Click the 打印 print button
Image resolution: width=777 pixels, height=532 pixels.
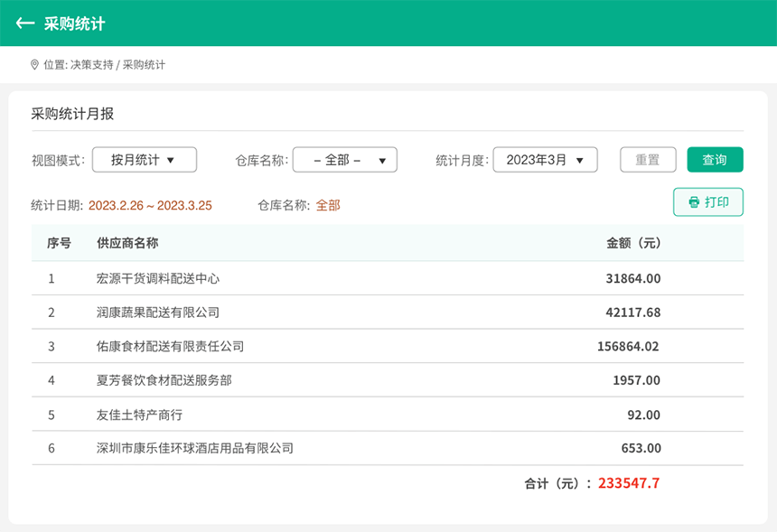click(x=708, y=202)
